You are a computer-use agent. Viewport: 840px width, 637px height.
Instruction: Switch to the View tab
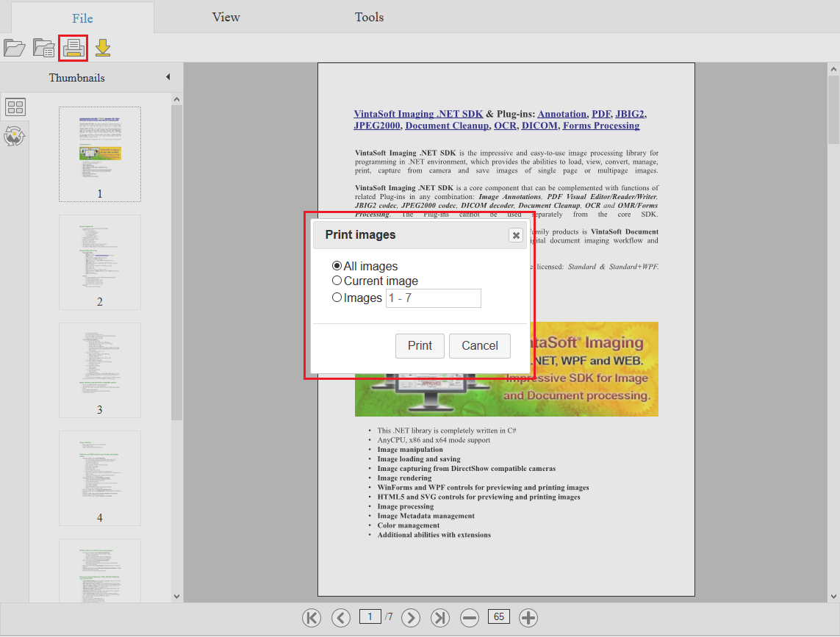coord(226,17)
